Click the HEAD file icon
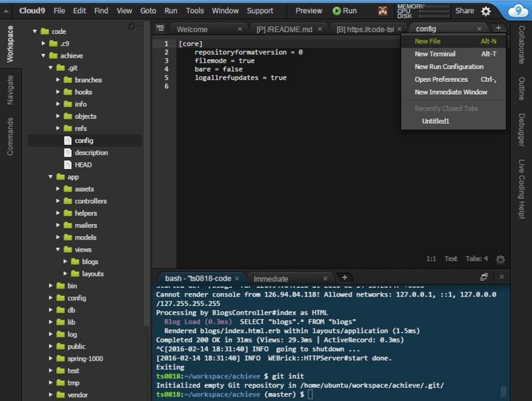 click(68, 165)
